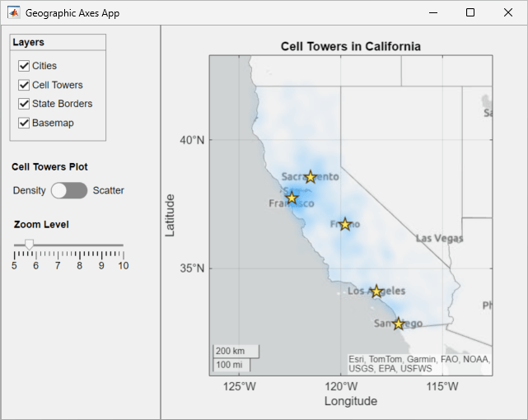The height and width of the screenshot is (420, 528).
Task: Select the Fresno star marker
Action: [x=345, y=224]
